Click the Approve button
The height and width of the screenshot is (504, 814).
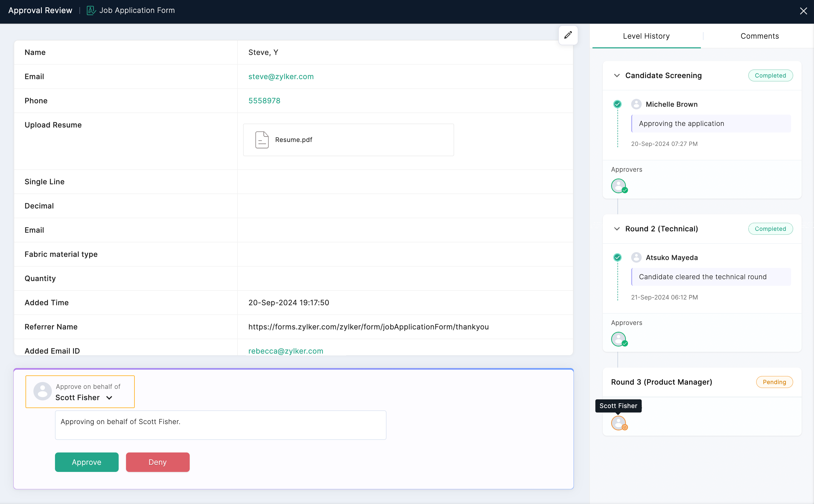87,462
